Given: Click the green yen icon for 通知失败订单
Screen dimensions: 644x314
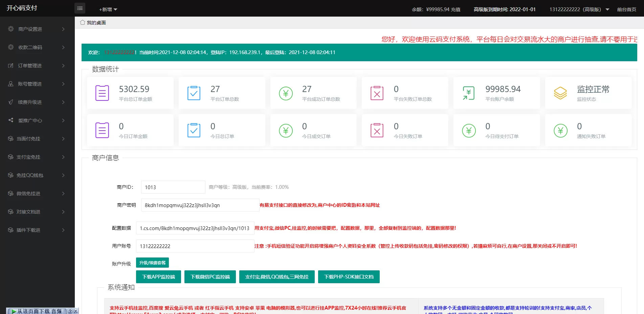Looking at the screenshot, I should (x=560, y=131).
